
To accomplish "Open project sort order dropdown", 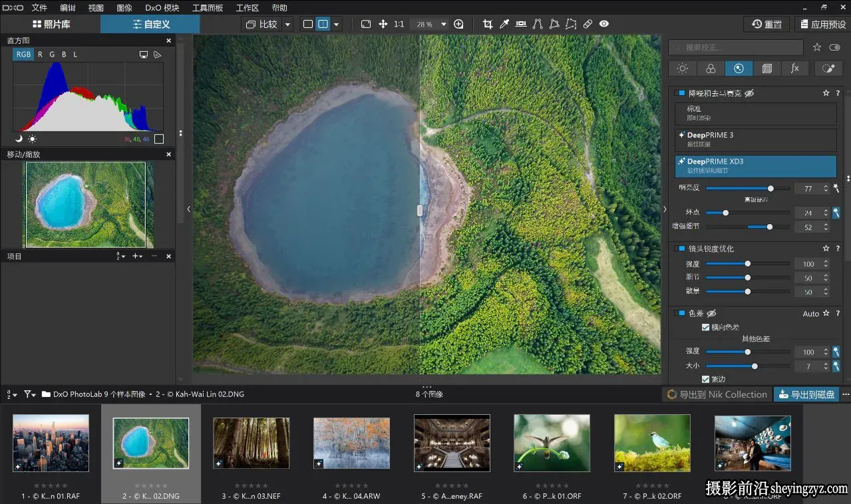I will (x=120, y=256).
